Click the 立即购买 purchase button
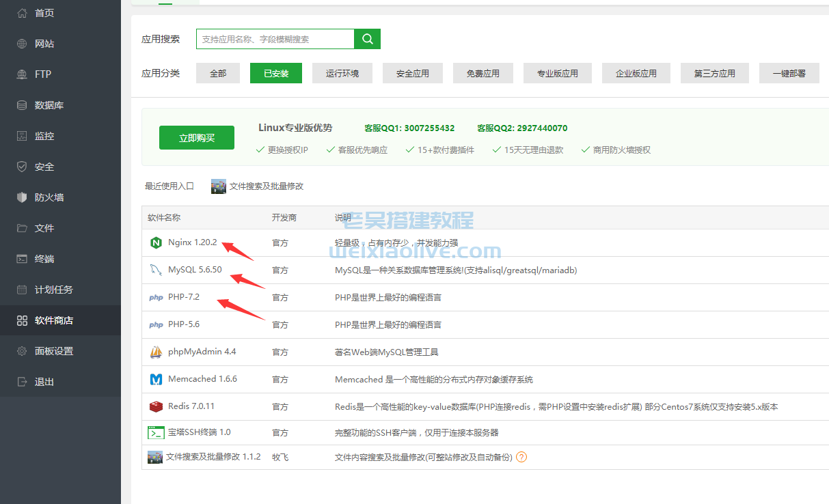Screen dimensions: 829x504 197,137
